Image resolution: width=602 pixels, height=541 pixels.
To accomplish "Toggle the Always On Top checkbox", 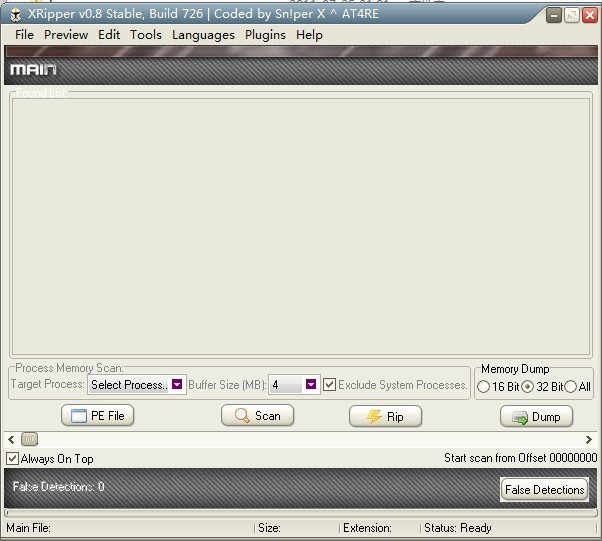I will [x=13, y=459].
